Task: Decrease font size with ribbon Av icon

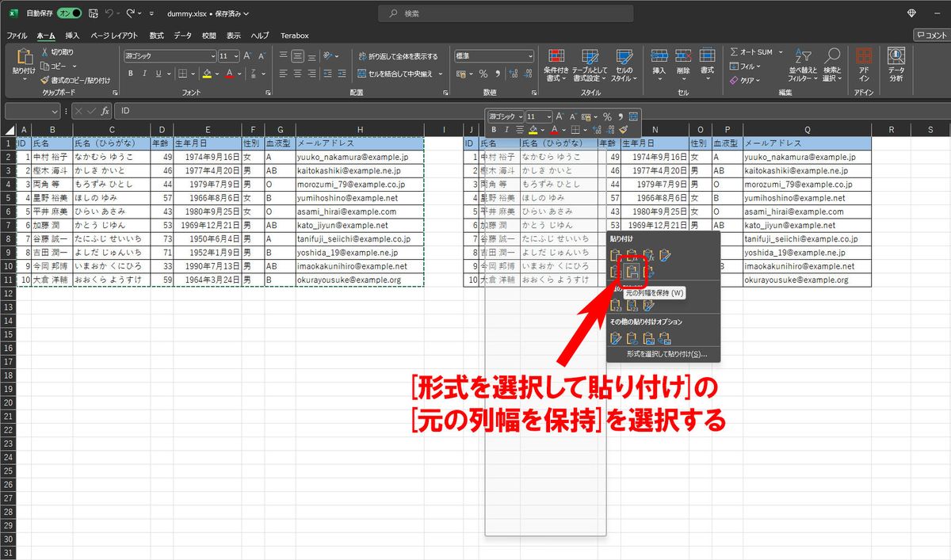Action: point(261,56)
